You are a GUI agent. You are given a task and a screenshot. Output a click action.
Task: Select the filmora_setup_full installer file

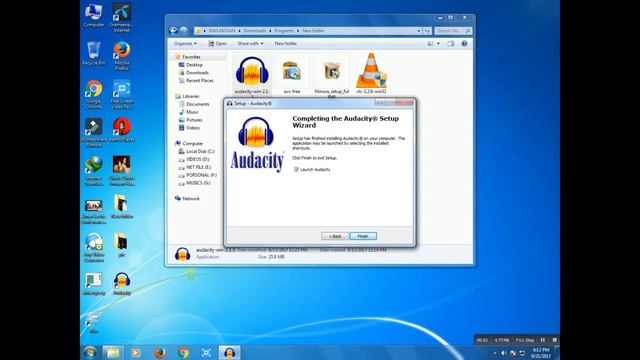click(331, 76)
